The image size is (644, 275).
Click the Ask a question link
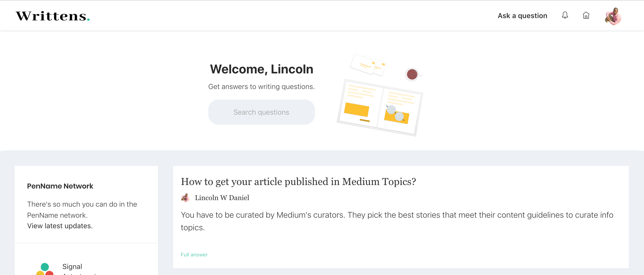522,16
